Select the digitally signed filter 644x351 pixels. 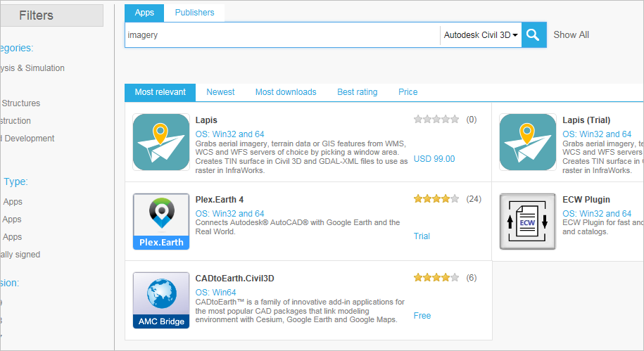20,255
